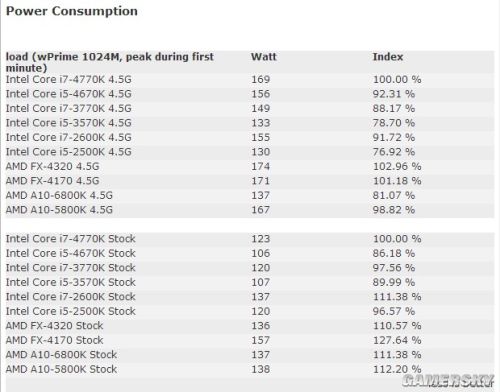Click Intel Core i5-3570K 4.5G row

[250, 123]
